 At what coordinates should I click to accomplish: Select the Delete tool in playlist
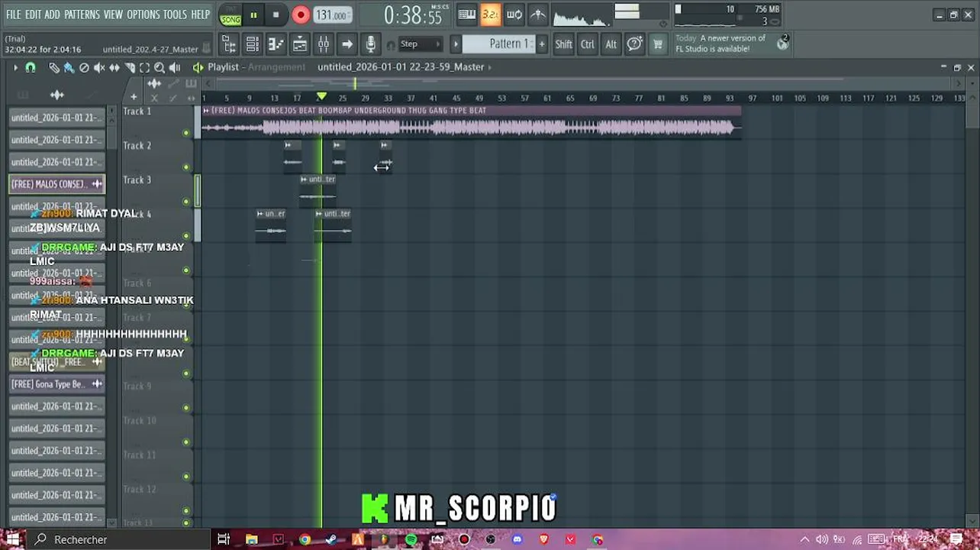84,68
